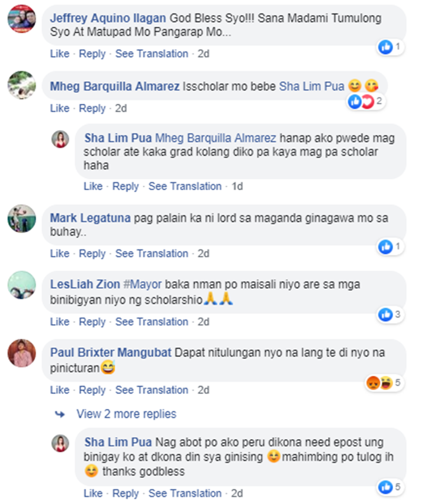Click the reply arrow icon beside View more replies
The height and width of the screenshot is (504, 435).
60,414
